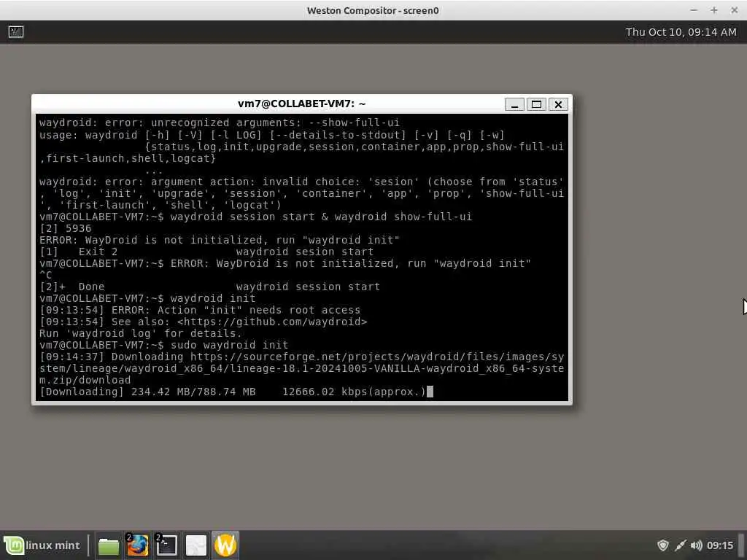Click the 'Action "init" needs root access' error

tap(236, 310)
